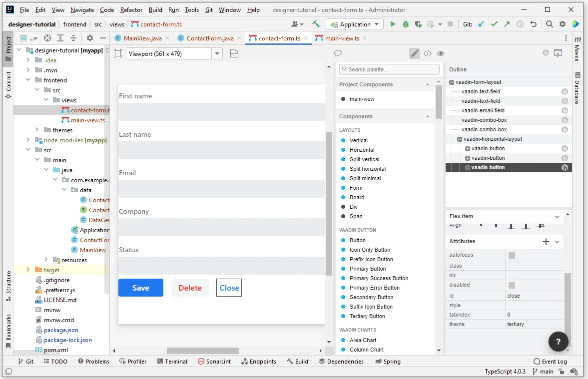Select the pencil edit mode icon
Screen dimensions: 588x379
[414, 53]
